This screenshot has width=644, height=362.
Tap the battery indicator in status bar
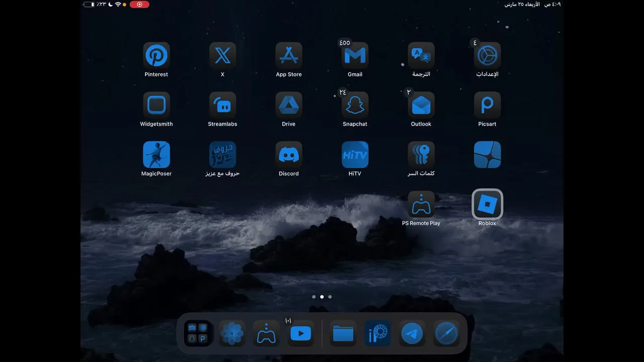(x=89, y=5)
